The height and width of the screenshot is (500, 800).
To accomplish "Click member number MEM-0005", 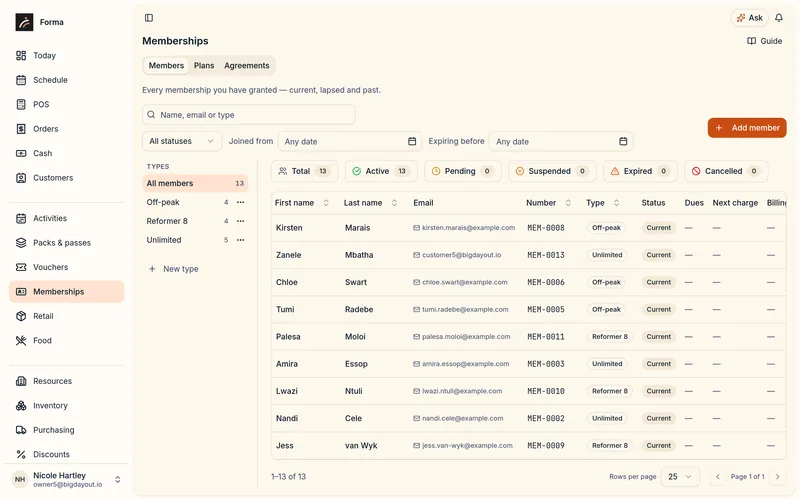I will [x=546, y=310].
